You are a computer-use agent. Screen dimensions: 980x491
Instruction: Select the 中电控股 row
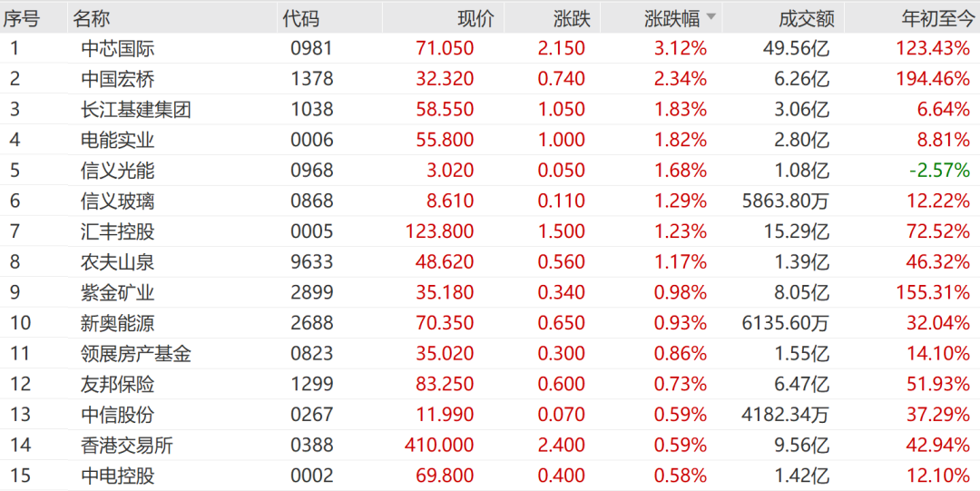(118, 476)
